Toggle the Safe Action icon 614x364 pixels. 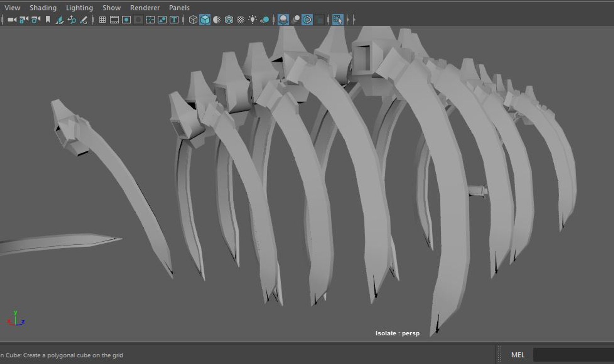tap(162, 20)
